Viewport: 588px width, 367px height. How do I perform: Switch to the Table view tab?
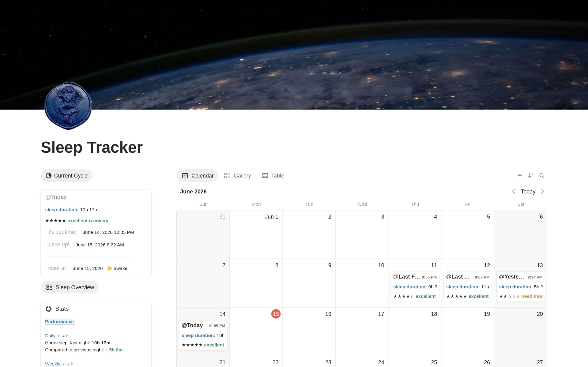[273, 176]
